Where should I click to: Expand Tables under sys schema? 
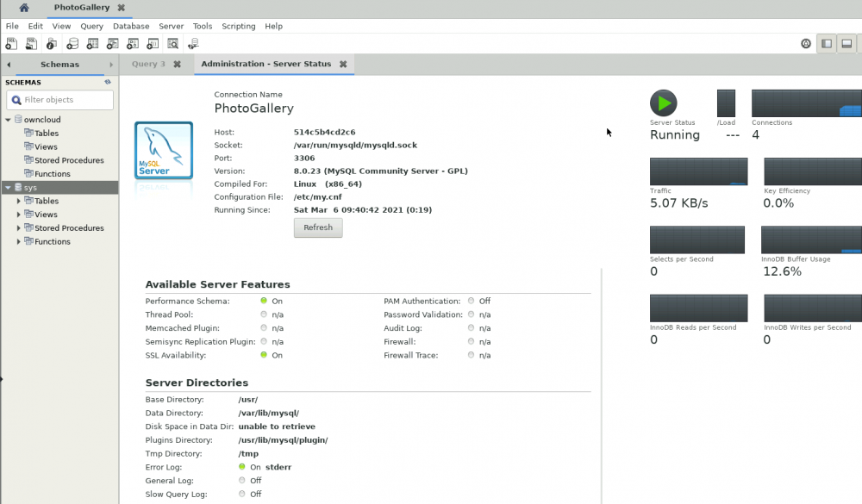click(19, 201)
